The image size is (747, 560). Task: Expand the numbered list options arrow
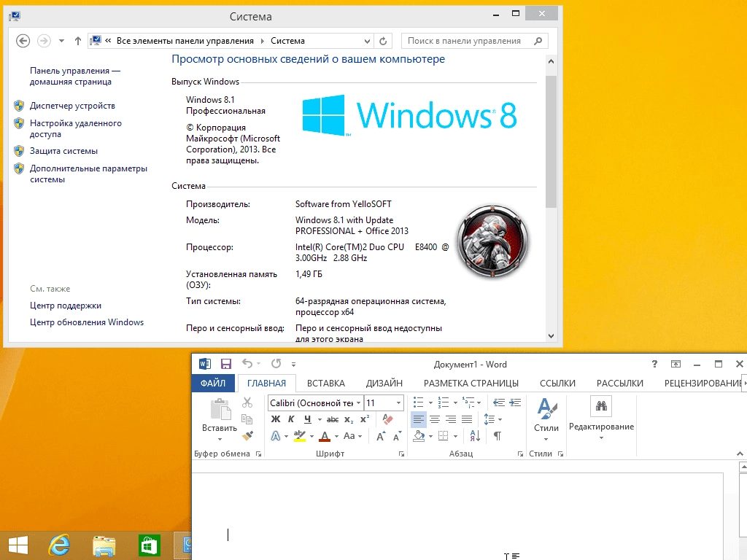pos(455,402)
